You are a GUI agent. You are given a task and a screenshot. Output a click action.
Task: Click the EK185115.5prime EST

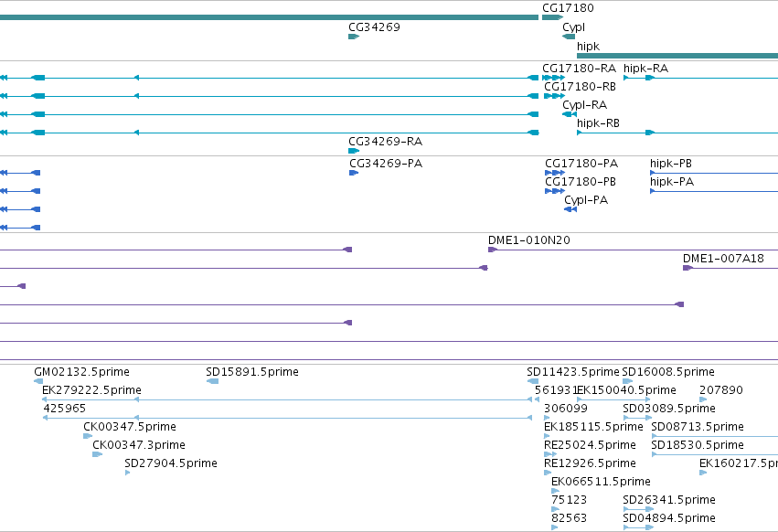547,436
